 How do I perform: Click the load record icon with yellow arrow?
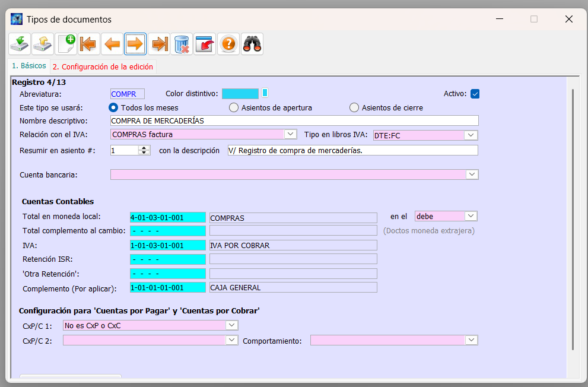coord(43,44)
